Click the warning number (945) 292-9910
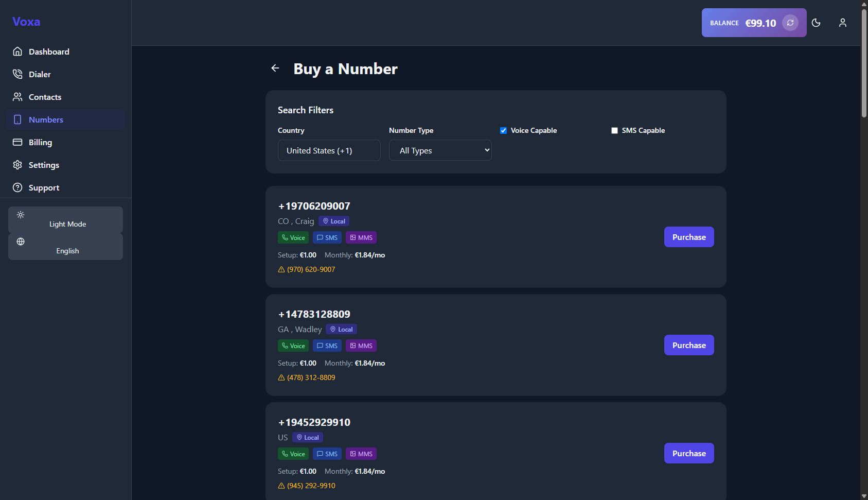This screenshot has width=868, height=500. click(x=311, y=486)
